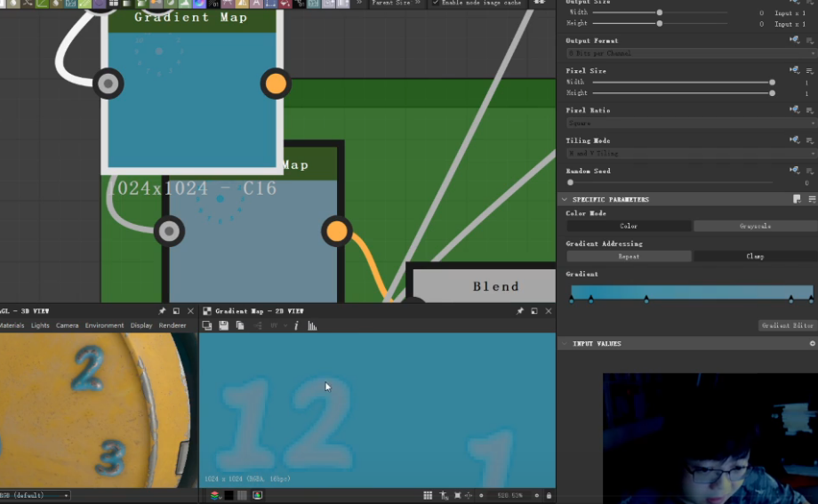Show image info with the i icon
Screen dimensions: 818x504
[x=296, y=325]
